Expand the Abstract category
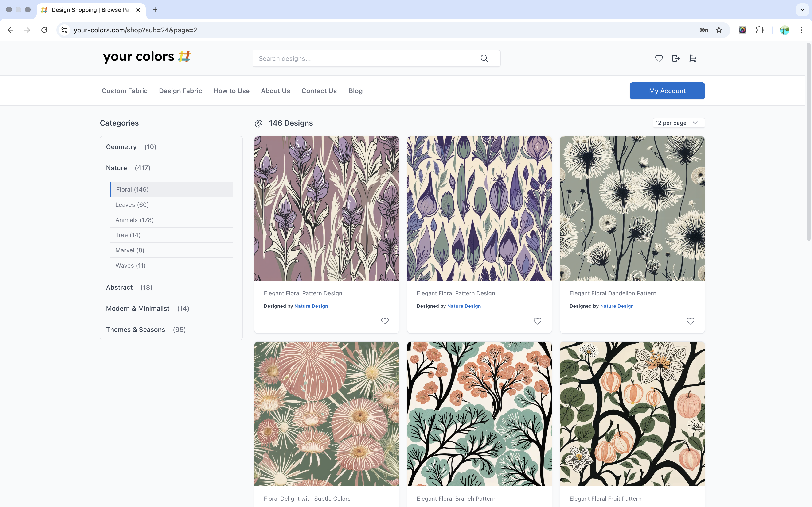The width and height of the screenshot is (812, 507). click(119, 287)
